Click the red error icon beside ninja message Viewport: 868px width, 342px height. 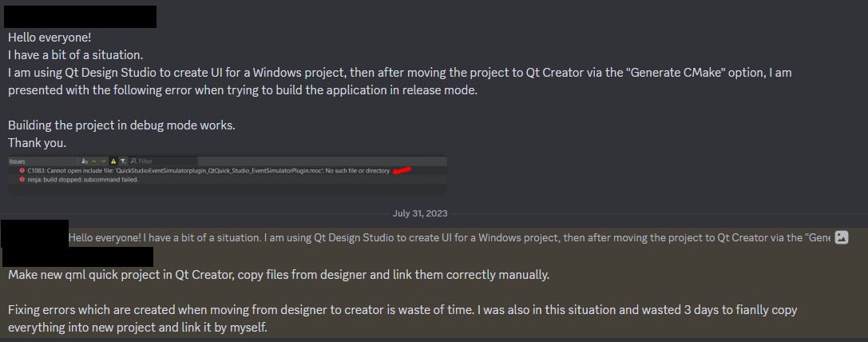[x=22, y=180]
